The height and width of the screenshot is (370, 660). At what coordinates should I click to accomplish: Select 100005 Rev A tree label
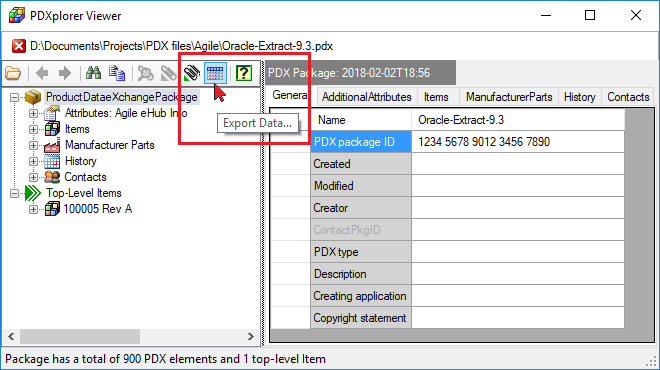tap(97, 209)
